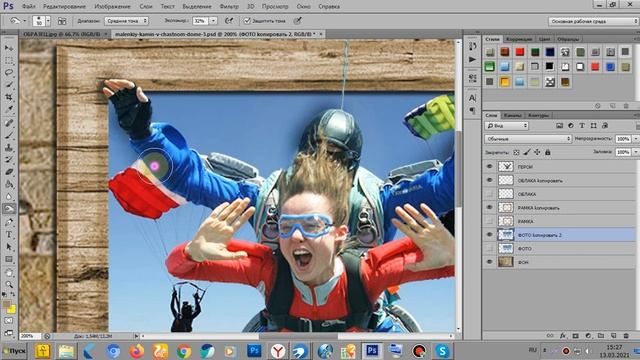640x360 pixels.
Task: Filter layers by pixel layers icon
Action: tap(559, 126)
